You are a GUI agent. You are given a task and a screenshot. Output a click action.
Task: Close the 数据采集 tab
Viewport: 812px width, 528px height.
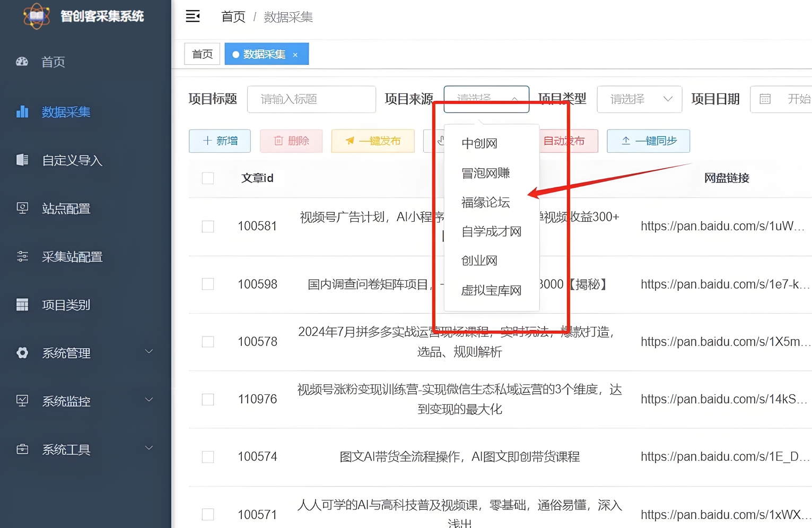point(295,54)
